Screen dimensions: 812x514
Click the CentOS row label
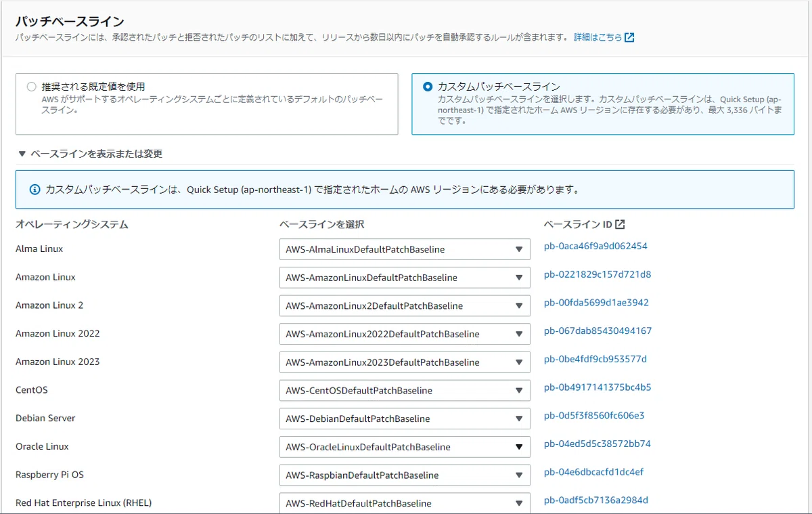tap(32, 390)
